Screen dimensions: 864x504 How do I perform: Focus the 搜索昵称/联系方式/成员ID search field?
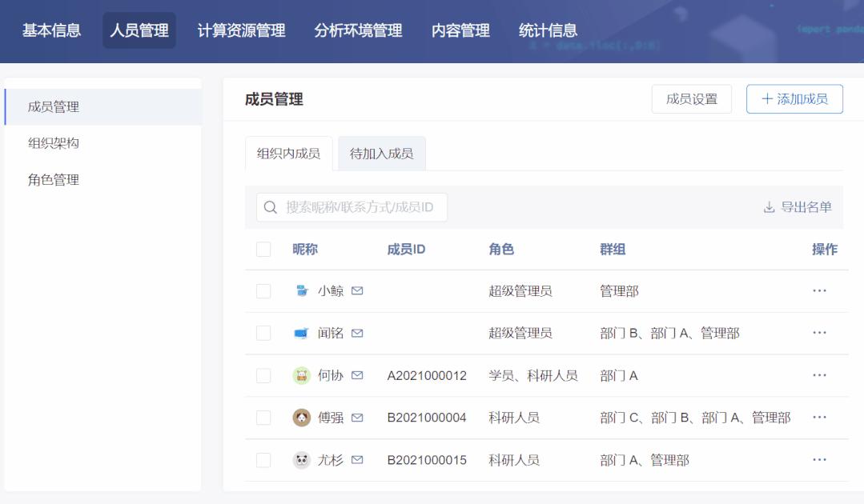tap(360, 208)
